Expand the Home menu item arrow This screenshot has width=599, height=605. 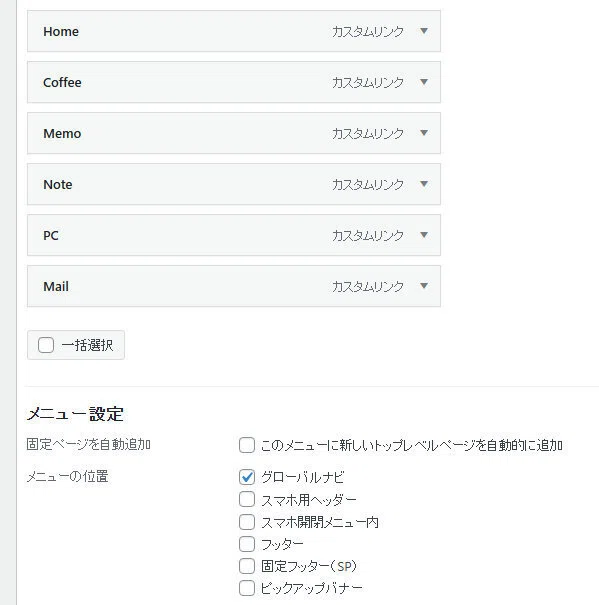(x=424, y=31)
